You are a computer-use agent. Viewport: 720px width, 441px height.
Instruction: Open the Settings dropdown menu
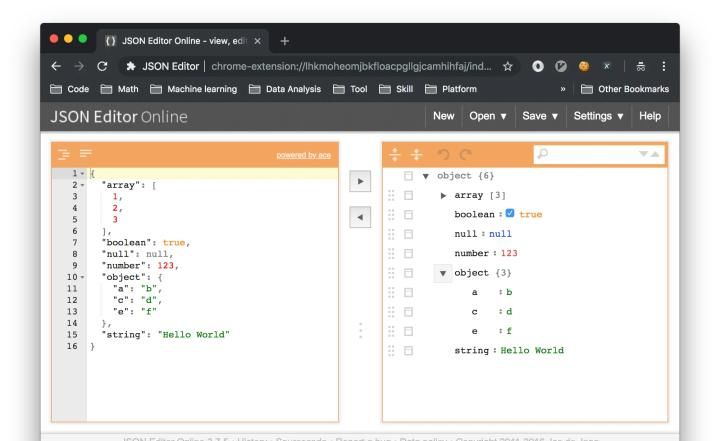599,116
